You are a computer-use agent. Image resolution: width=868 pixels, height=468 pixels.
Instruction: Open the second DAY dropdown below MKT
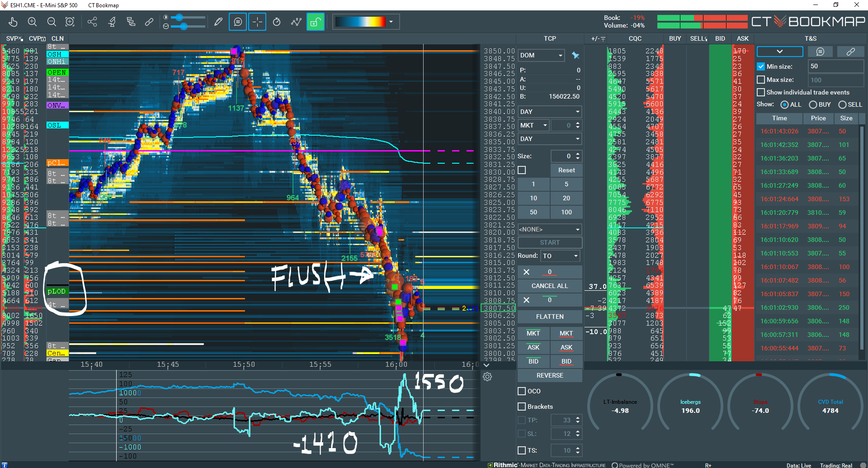click(550, 139)
